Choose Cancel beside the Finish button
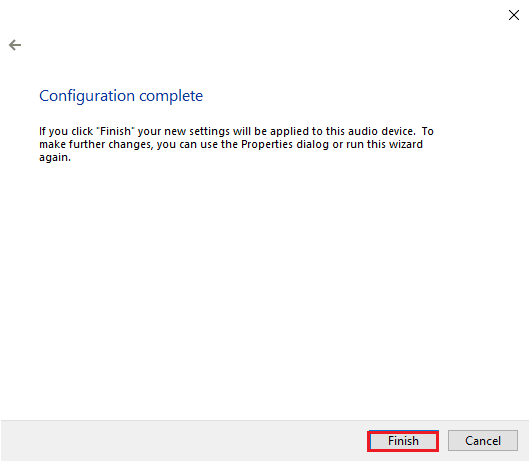530x462 pixels. tap(483, 441)
